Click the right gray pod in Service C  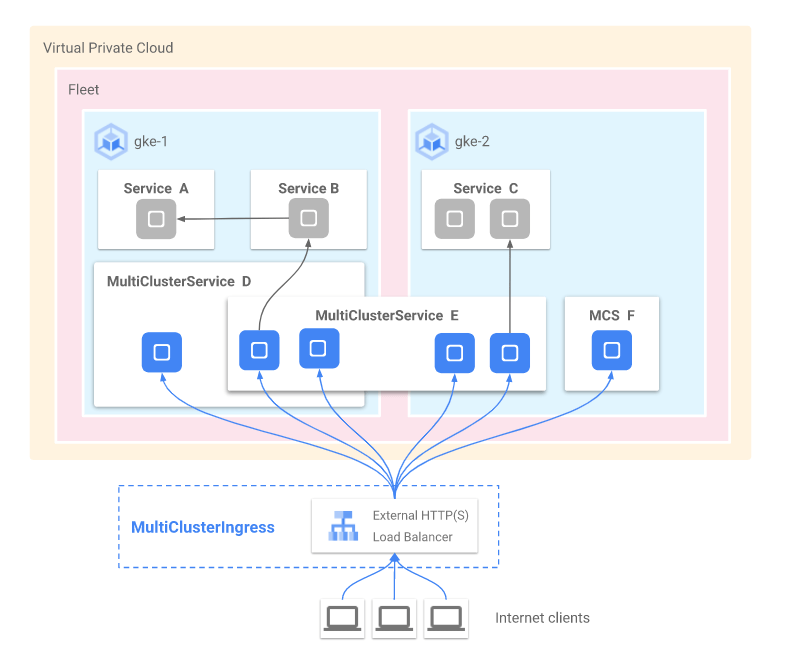pyautogui.click(x=510, y=219)
